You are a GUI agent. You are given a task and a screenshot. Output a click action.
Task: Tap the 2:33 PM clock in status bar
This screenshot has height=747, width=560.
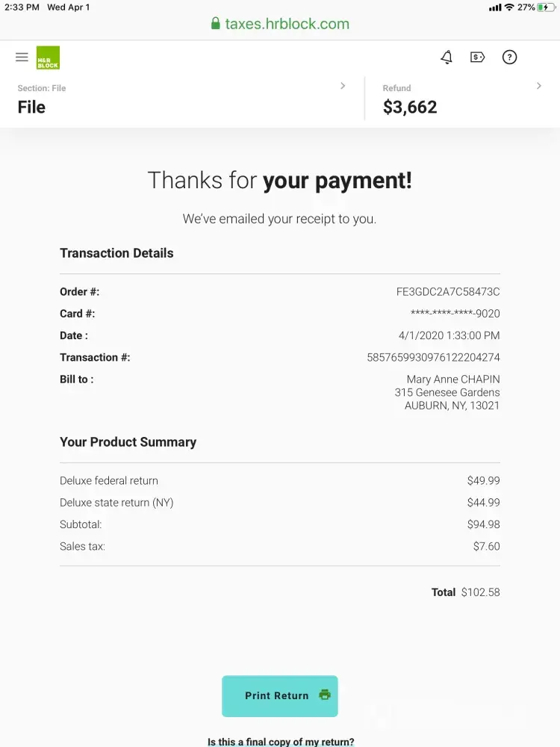22,7
